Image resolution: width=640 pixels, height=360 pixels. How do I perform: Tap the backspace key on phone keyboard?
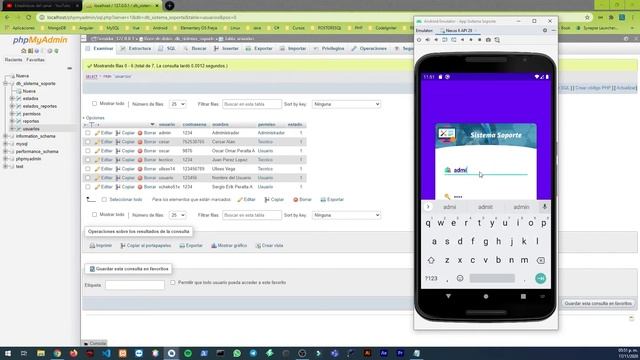point(540,260)
